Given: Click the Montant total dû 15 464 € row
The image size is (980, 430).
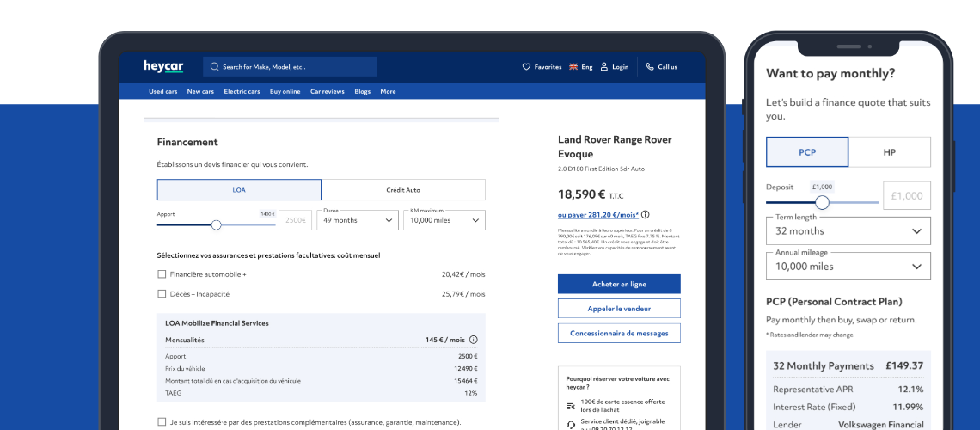Looking at the screenshot, I should (322, 381).
